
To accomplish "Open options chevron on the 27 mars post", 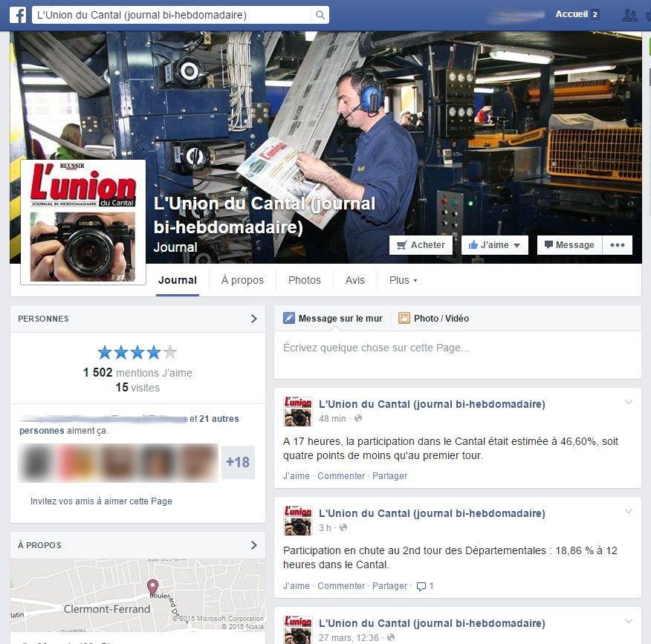I will (629, 621).
